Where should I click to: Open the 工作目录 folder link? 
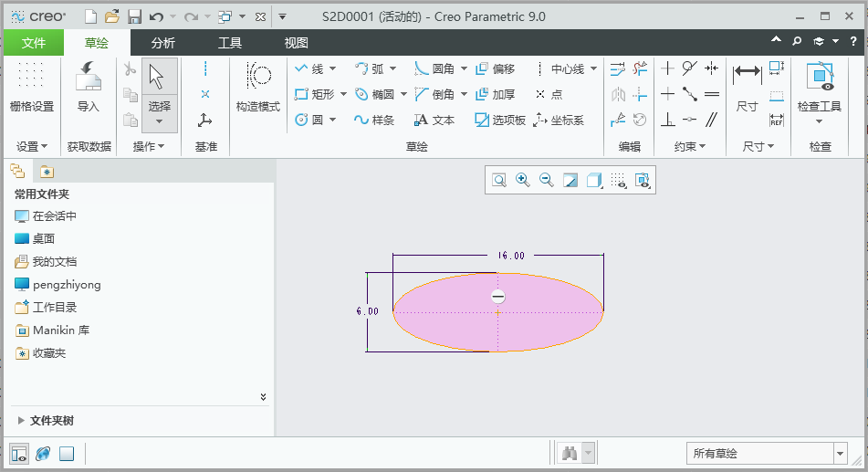(46, 307)
